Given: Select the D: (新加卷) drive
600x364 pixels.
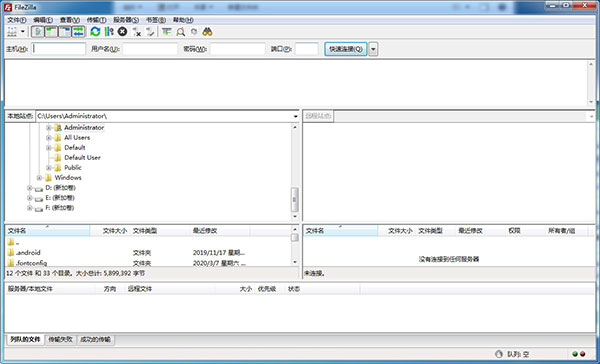Looking at the screenshot, I should (x=60, y=188).
